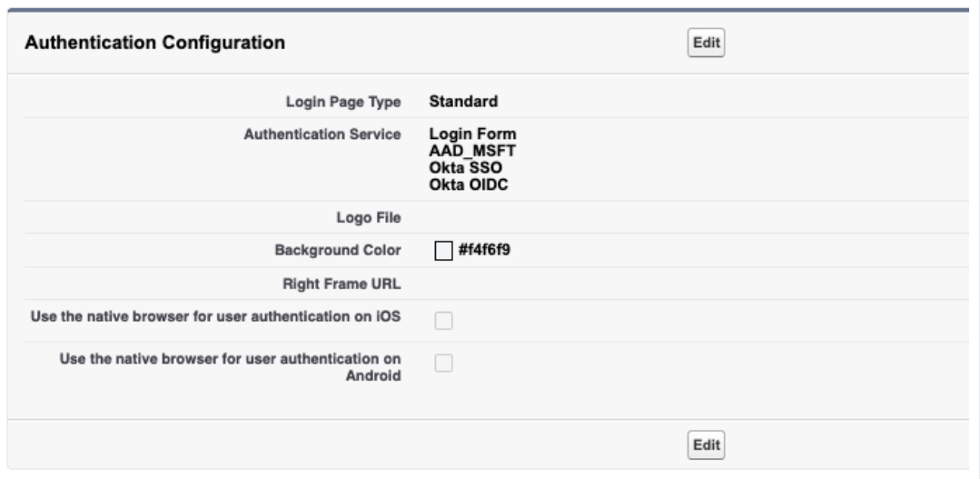Image resolution: width=980 pixels, height=479 pixels.
Task: Select the Login Form service entry
Action: [x=472, y=135]
